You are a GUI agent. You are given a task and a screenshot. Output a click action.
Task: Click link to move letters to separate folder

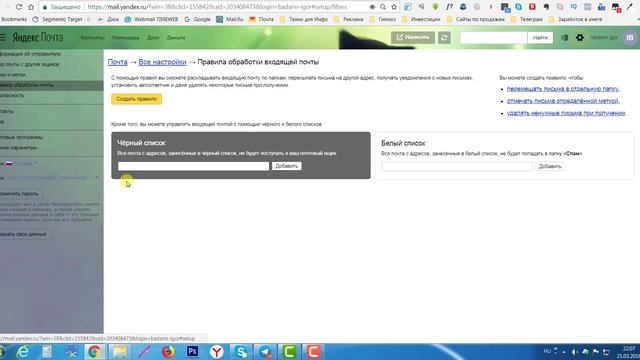click(x=563, y=89)
